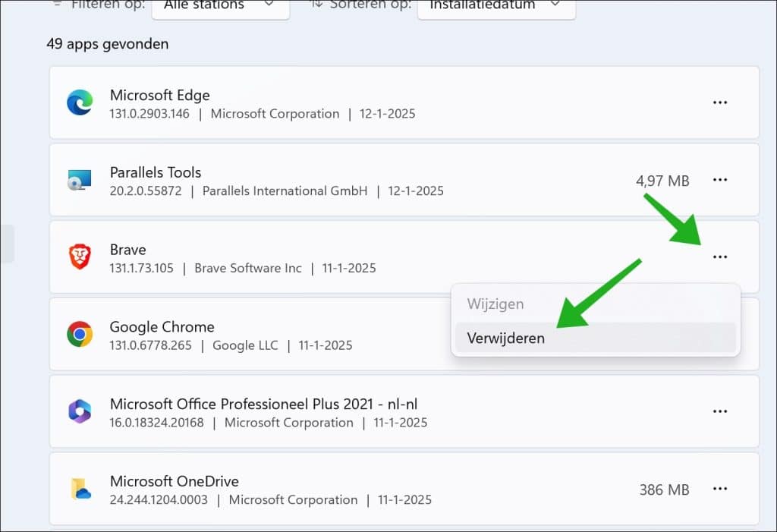Select the Google Chrome app name
Viewport: 777px width, 532px height.
(x=162, y=327)
